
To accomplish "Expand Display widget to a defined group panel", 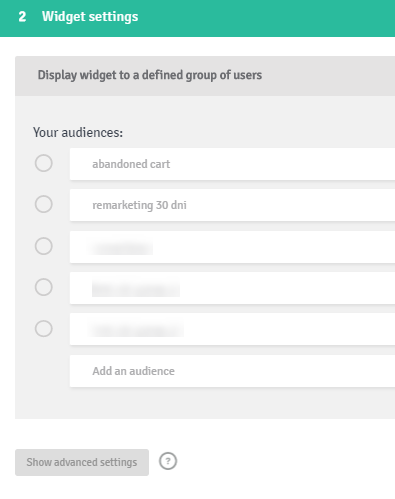I will pyautogui.click(x=205, y=76).
